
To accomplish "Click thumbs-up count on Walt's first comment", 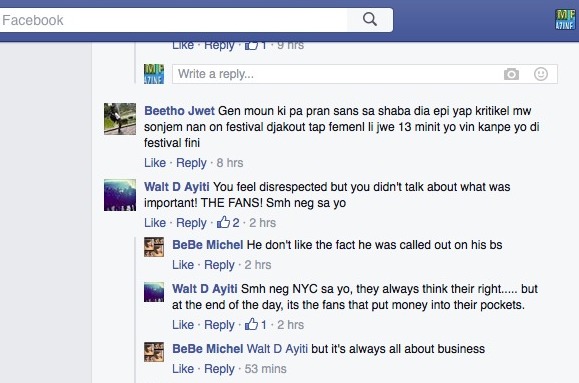I will point(228,223).
